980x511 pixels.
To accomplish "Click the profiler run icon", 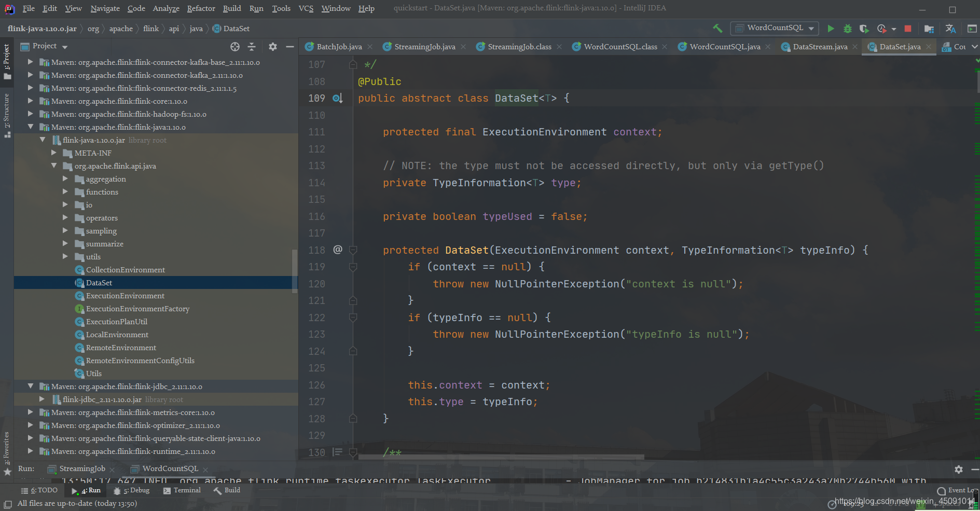I will pyautogui.click(x=881, y=29).
